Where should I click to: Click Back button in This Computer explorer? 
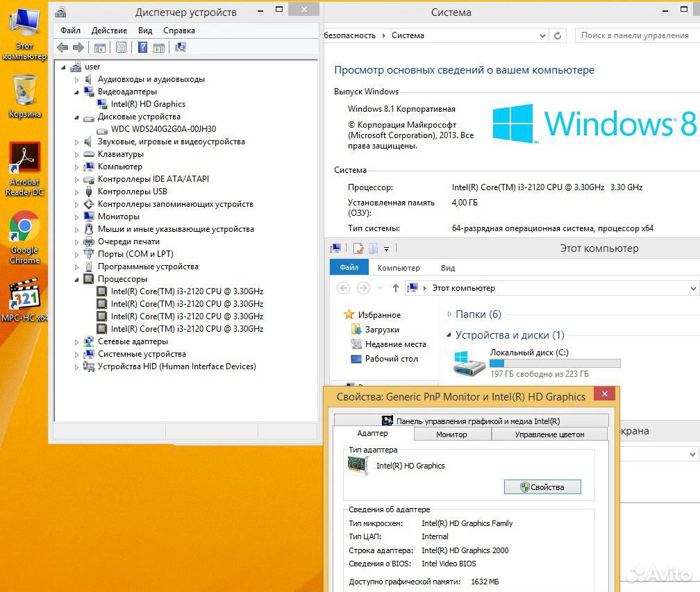tap(343, 288)
